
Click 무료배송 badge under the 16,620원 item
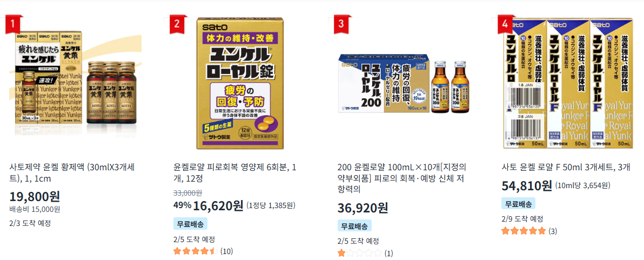tap(190, 224)
